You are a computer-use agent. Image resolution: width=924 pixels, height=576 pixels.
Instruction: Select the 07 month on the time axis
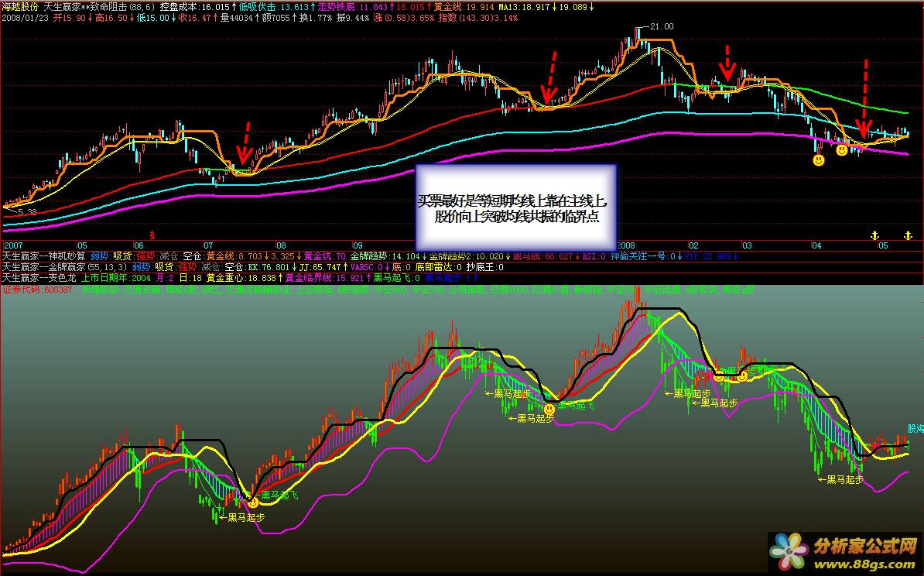click(208, 245)
